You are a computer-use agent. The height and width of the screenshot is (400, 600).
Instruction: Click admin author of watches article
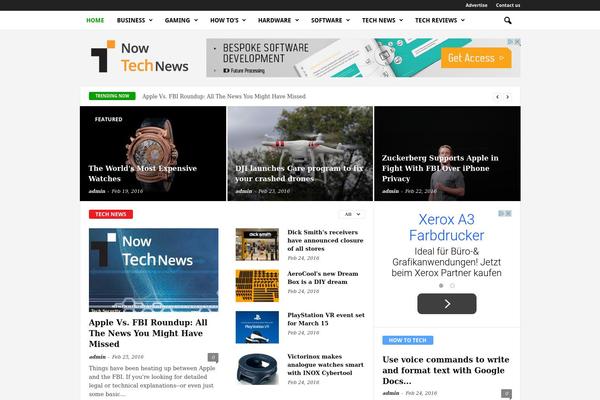[x=97, y=191]
